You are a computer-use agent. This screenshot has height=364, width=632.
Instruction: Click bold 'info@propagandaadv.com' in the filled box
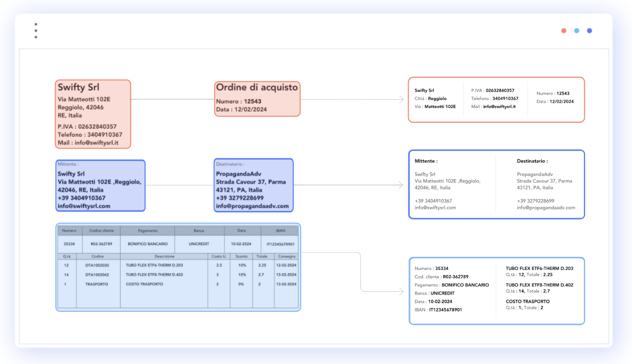pyautogui.click(x=253, y=206)
